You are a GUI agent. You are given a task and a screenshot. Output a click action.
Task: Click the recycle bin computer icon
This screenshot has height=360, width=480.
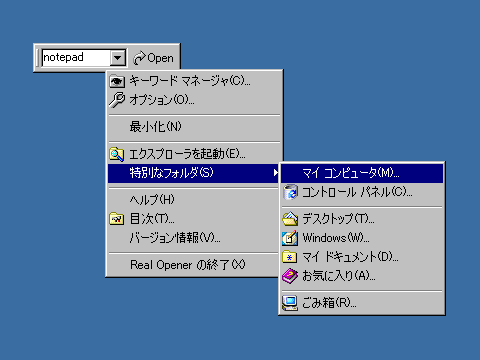click(290, 303)
